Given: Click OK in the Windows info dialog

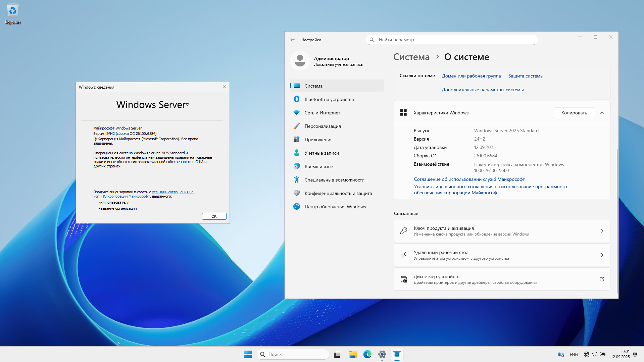Looking at the screenshot, I should (214, 216).
